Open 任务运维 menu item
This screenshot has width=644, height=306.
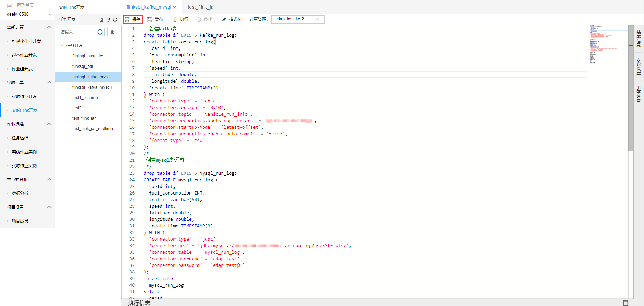click(x=20, y=138)
